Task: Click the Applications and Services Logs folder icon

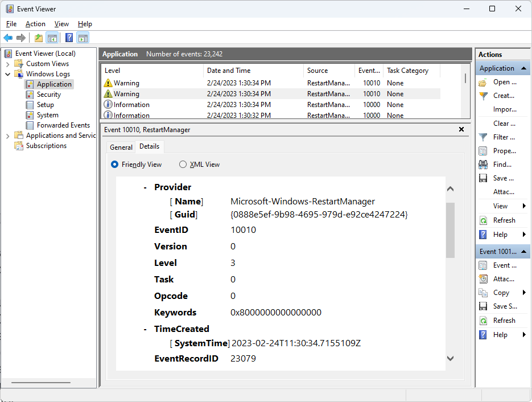Action: point(19,136)
